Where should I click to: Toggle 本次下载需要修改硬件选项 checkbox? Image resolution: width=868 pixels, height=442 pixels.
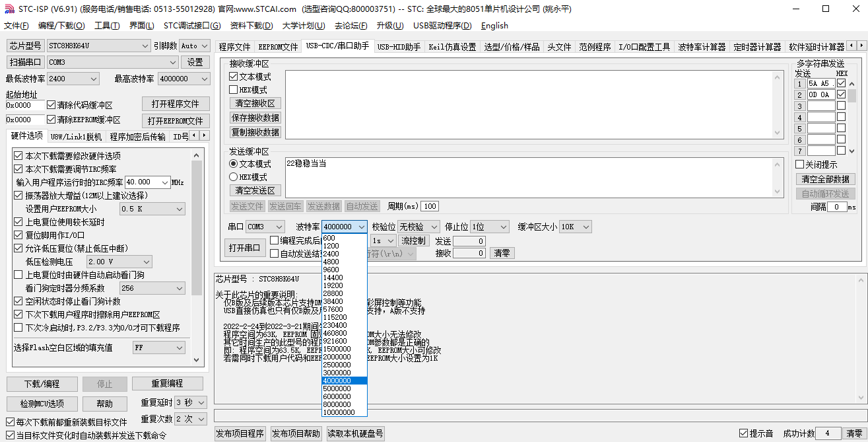coord(18,156)
